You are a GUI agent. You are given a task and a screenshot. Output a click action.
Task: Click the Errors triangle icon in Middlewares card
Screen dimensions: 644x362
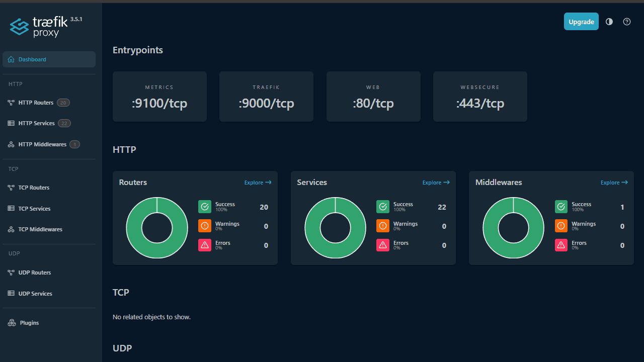(561, 245)
